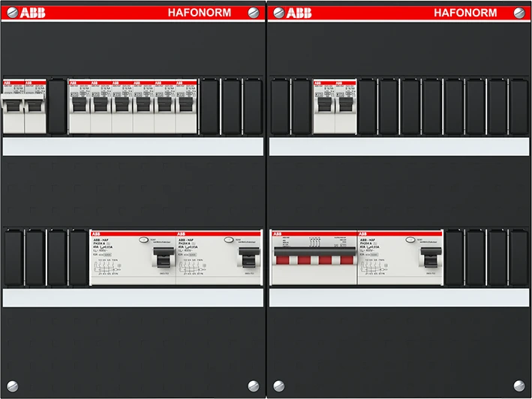Click top-right screw on right panel header

pyautogui.click(x=519, y=13)
